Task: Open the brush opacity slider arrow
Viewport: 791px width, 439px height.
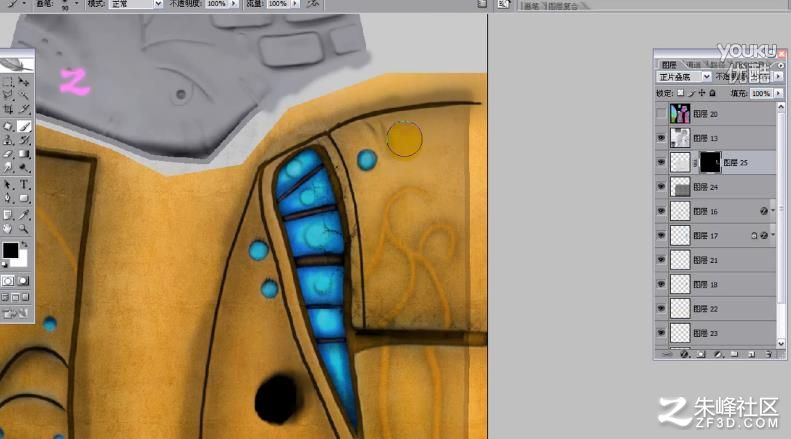Action: pos(234,4)
